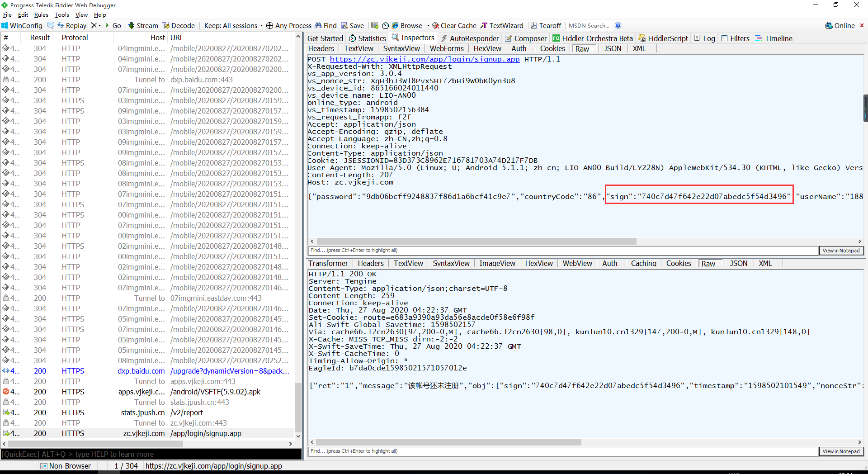Launch Browse from the toolbar
Screen dimensions: 868x474
point(407,26)
